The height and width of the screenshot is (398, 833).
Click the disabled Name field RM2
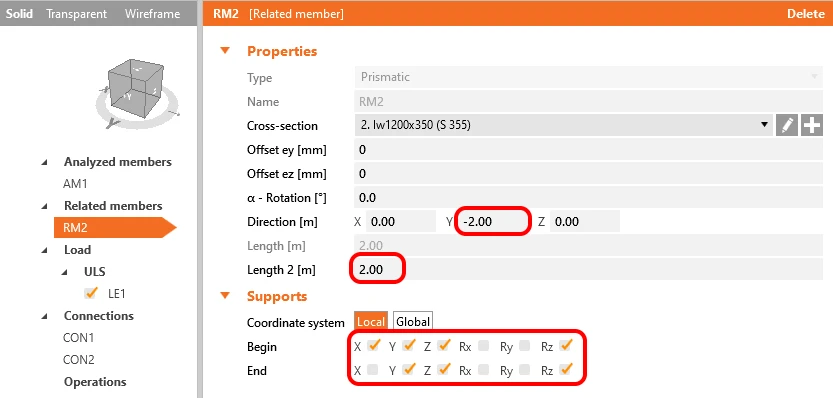tap(589, 101)
